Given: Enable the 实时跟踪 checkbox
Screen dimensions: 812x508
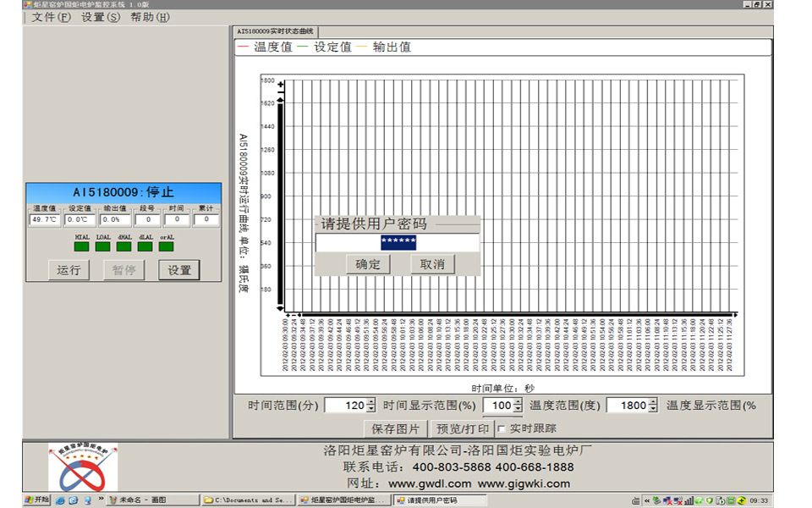Looking at the screenshot, I should (502, 428).
